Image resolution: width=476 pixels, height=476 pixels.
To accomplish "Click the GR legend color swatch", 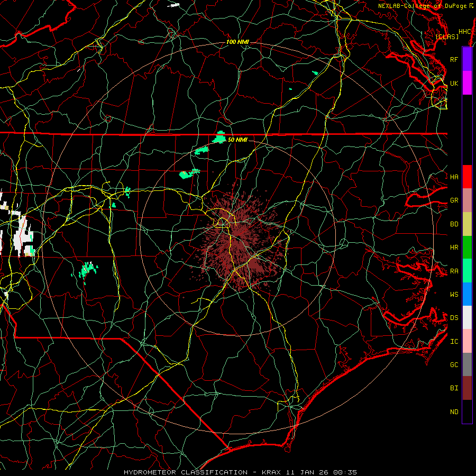I will point(467,200).
